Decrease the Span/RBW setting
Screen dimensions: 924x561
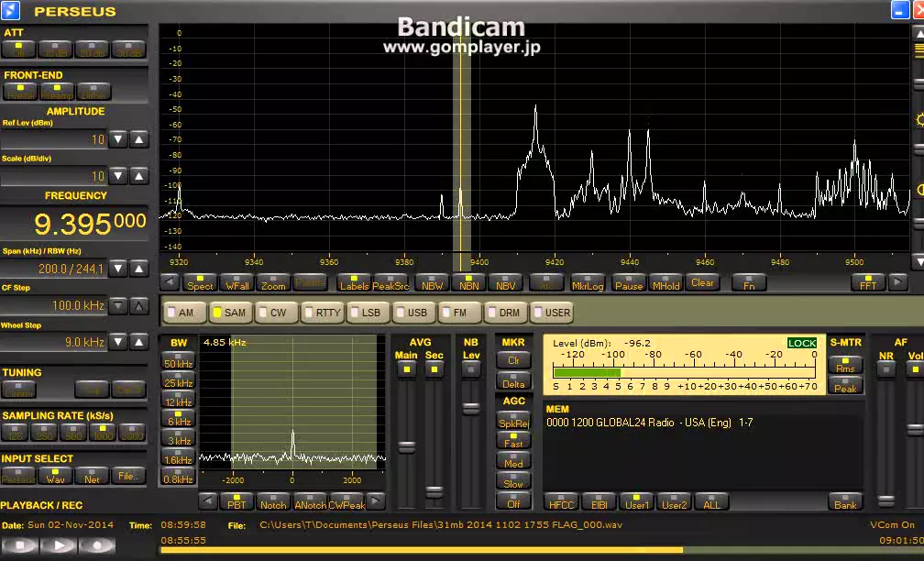pyautogui.click(x=118, y=269)
